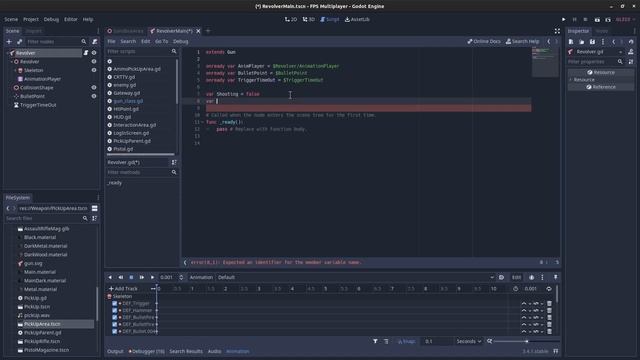Open Online Docs
This screenshot has width=640, height=360.
484,41
